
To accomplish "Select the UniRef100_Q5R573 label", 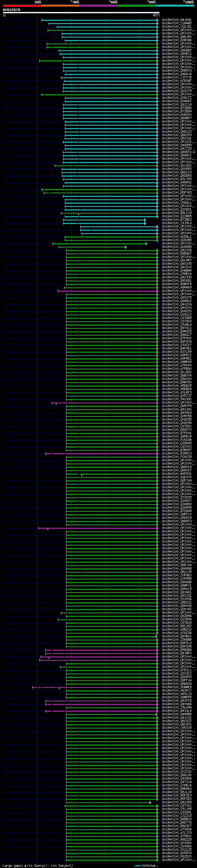I will click(x=176, y=71).
